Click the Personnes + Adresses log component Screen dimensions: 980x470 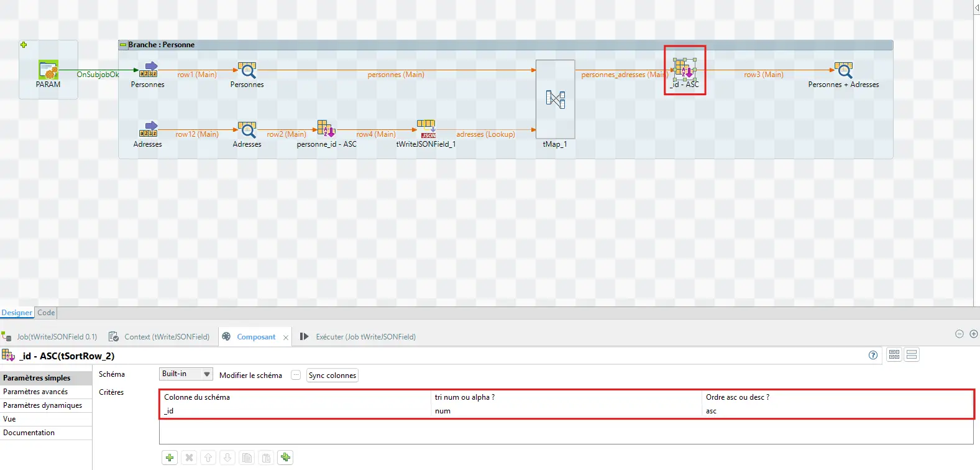click(843, 70)
